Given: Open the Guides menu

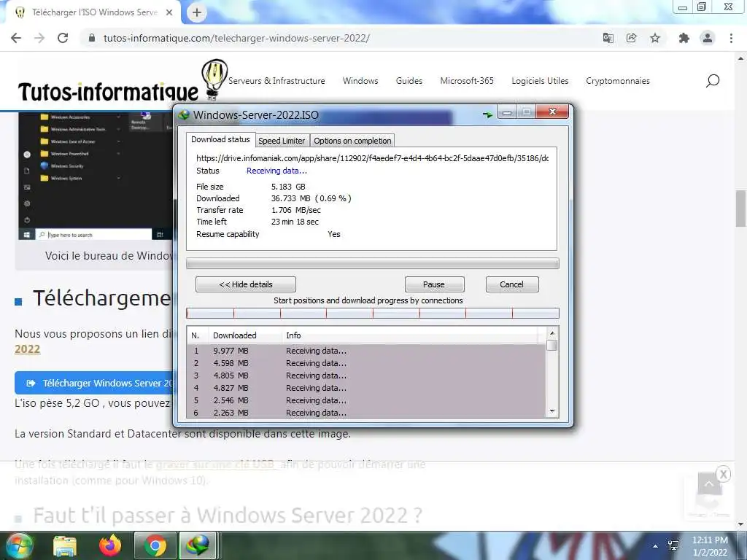Looking at the screenshot, I should [x=409, y=81].
